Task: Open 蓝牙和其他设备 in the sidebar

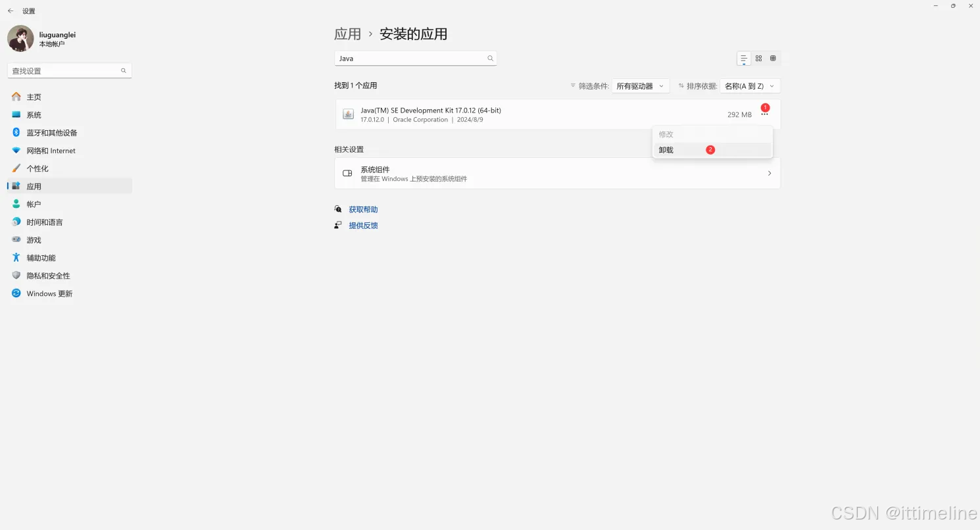Action: click(x=70, y=132)
